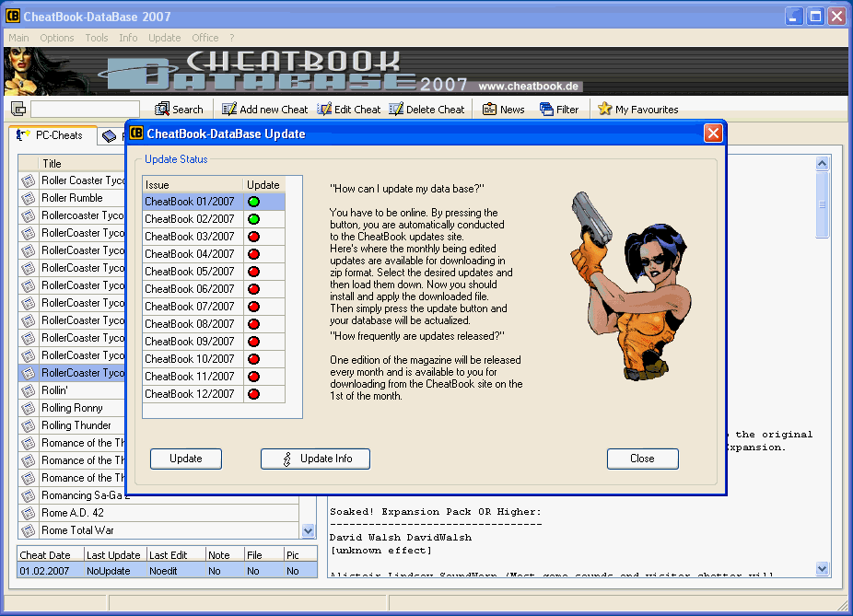The height and width of the screenshot is (616, 853).
Task: Open My Favourites star icon
Action: click(604, 109)
